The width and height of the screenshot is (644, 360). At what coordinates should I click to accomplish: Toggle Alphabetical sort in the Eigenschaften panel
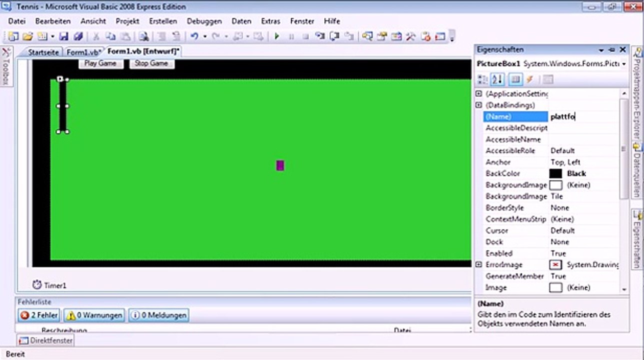[498, 79]
